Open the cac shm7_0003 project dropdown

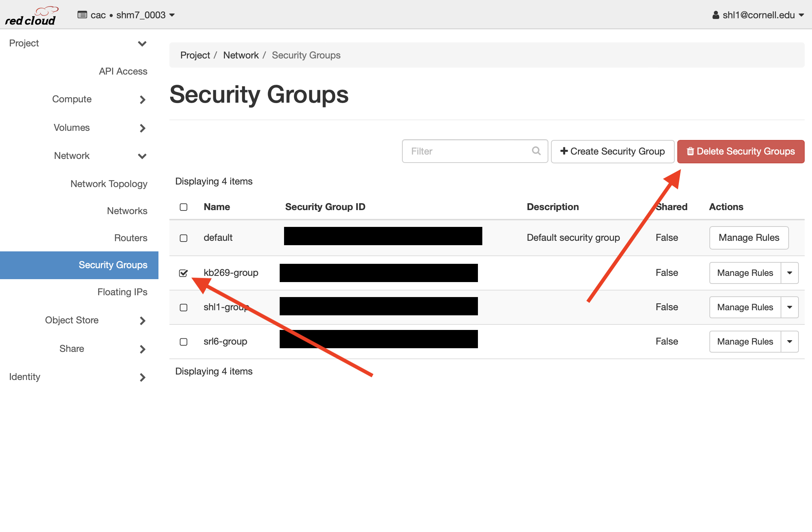(x=126, y=15)
